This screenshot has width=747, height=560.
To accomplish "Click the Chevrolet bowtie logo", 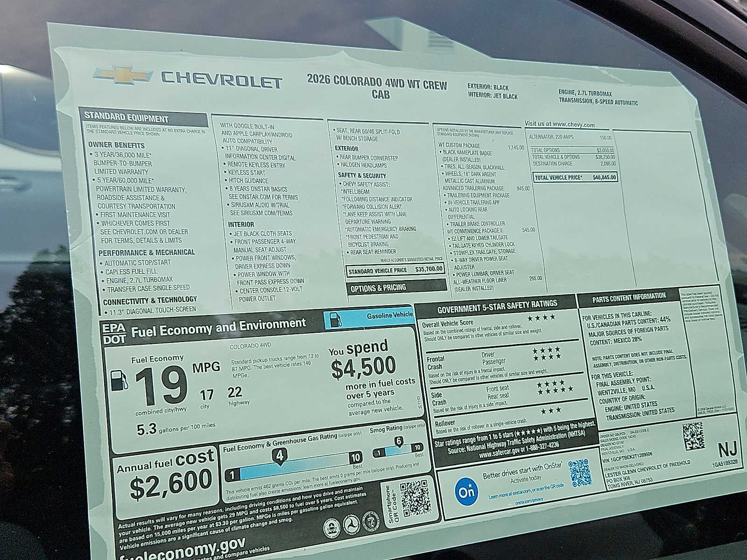I will click(x=123, y=76).
